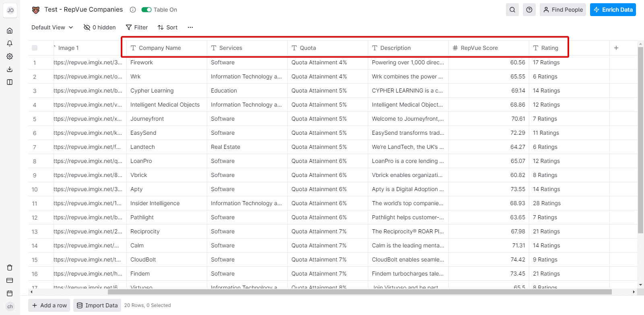644x315 pixels.
Task: Click the search magnifier icon
Action: (x=512, y=10)
